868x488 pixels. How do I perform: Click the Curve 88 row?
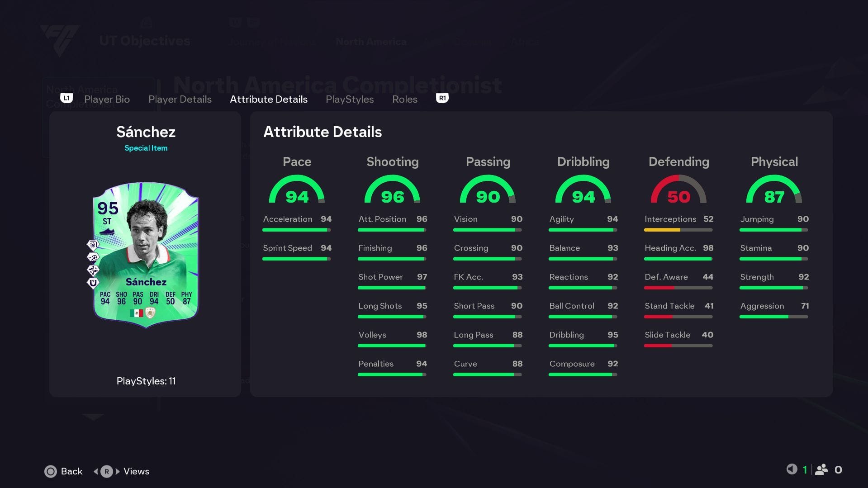(x=488, y=368)
